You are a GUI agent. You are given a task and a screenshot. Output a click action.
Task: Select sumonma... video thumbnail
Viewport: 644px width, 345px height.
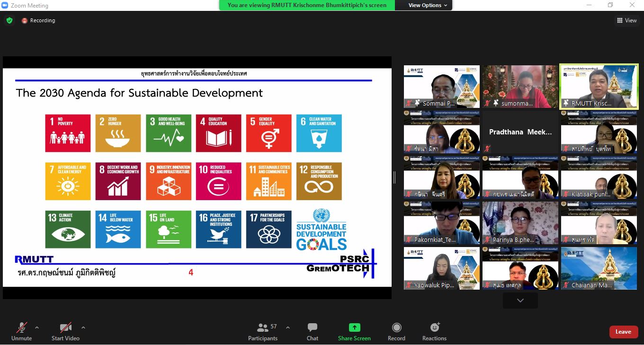point(520,87)
